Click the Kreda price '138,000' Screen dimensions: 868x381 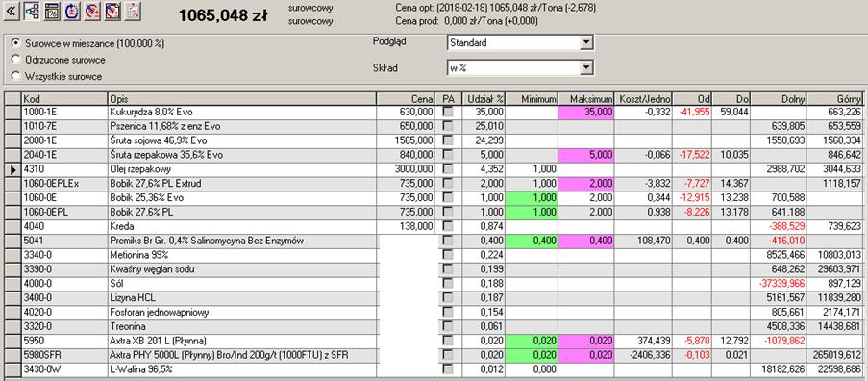[406, 227]
